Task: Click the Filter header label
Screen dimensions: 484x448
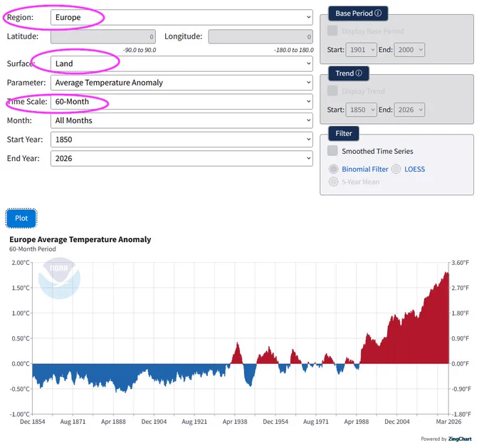Action: 344,133
